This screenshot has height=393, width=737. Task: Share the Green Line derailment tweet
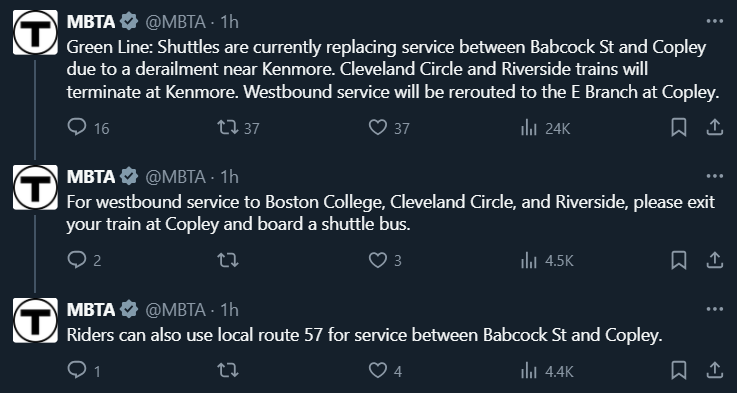tap(714, 127)
